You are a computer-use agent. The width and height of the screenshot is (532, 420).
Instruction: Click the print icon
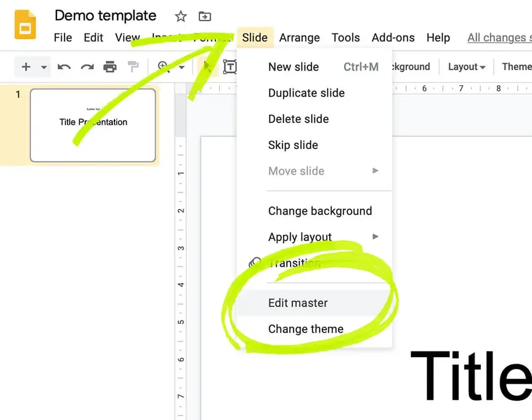point(110,67)
